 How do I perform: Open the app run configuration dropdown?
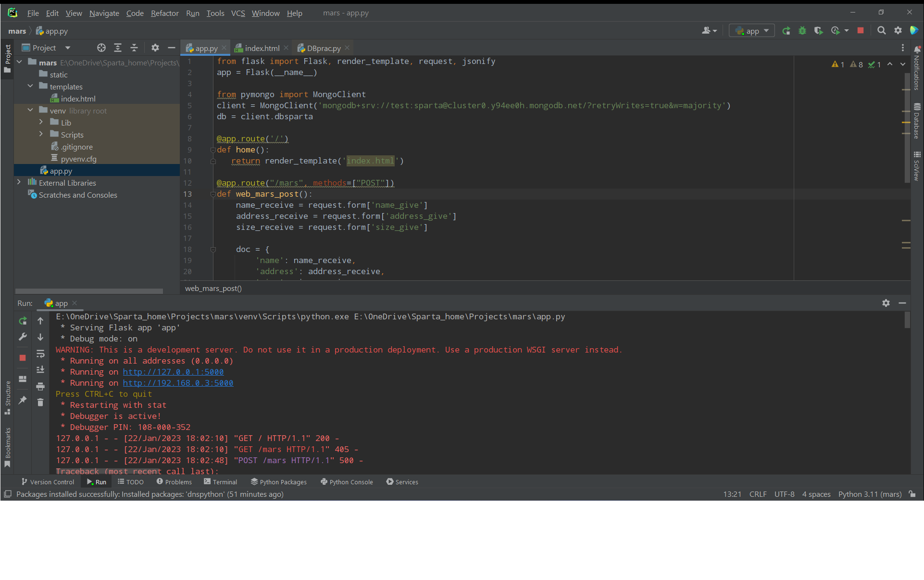[752, 31]
